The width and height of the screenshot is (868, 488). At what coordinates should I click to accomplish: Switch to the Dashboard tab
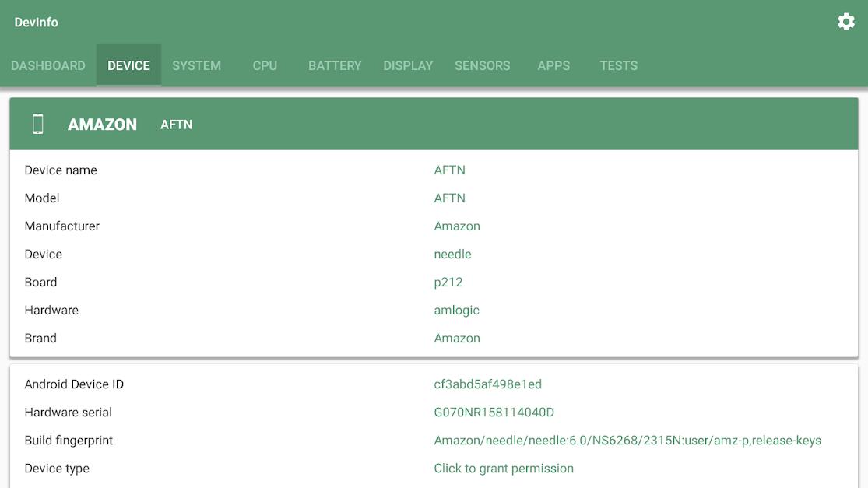click(48, 66)
